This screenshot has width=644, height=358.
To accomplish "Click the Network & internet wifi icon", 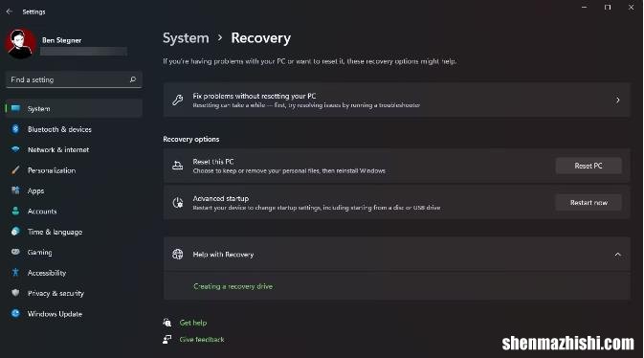I will (x=15, y=149).
